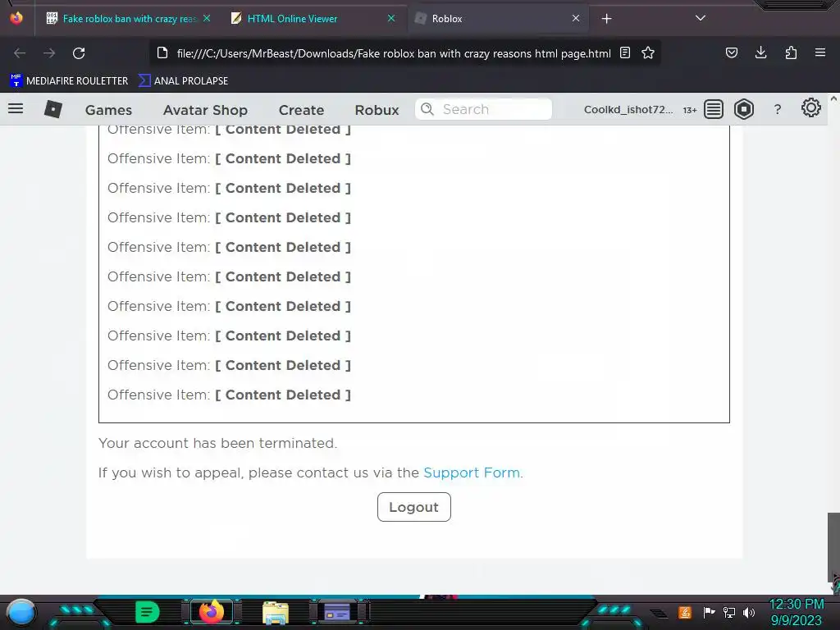The image size is (840, 630).
Task: Click the 13+ age label
Action: point(689,110)
